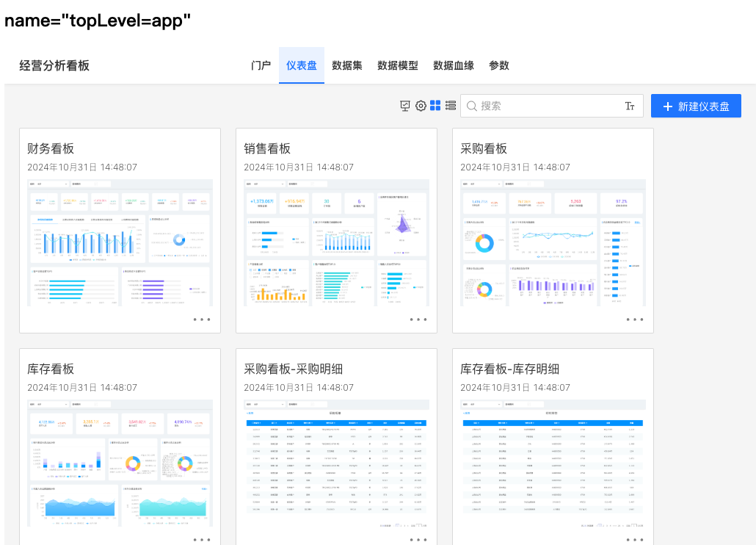
Task: Open the 销售看板 dashboard thumbnail
Action: (337, 242)
